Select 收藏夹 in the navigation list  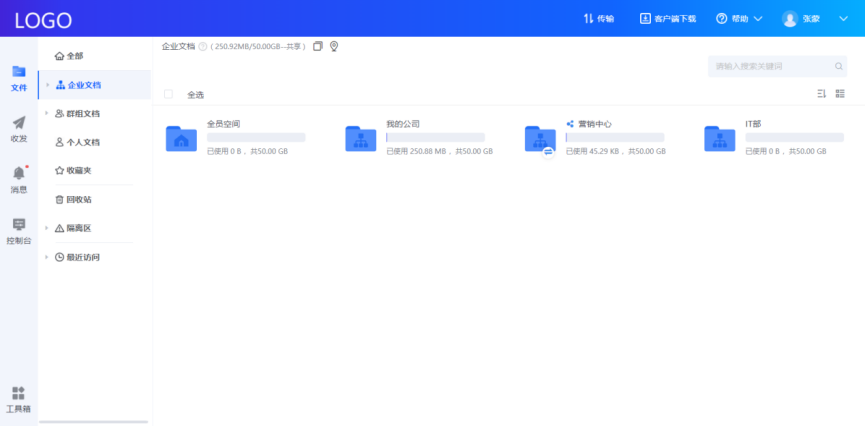pyautogui.click(x=73, y=171)
